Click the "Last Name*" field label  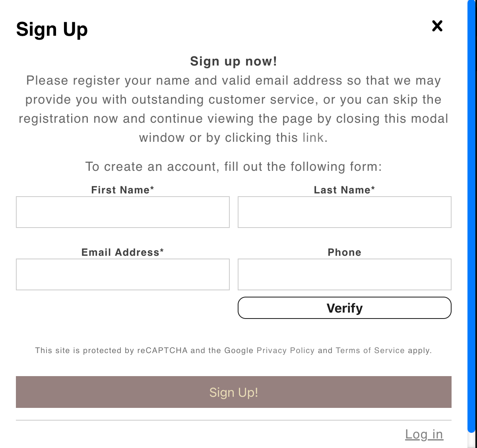(344, 190)
